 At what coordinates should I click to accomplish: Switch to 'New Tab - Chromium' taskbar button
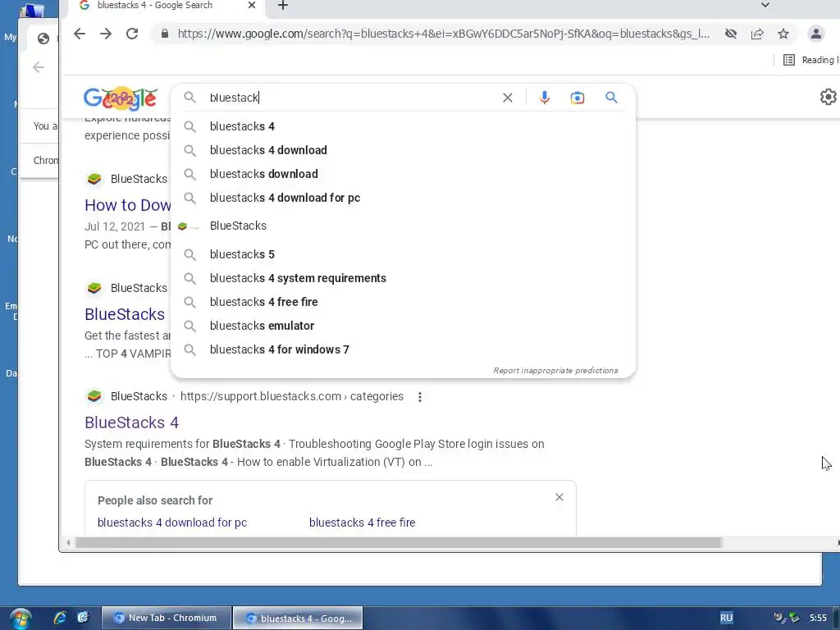[166, 618]
